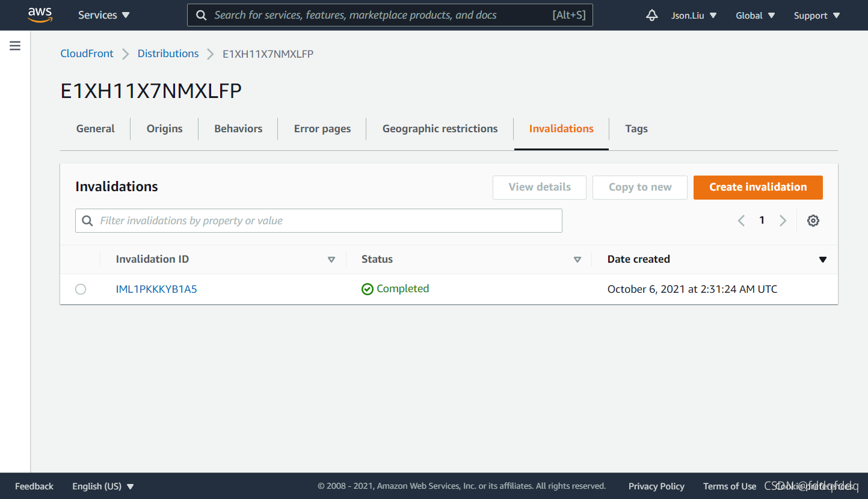Select the IML1PKKKYB1A5 invalidation radio button
This screenshot has height=499, width=868.
(x=81, y=289)
